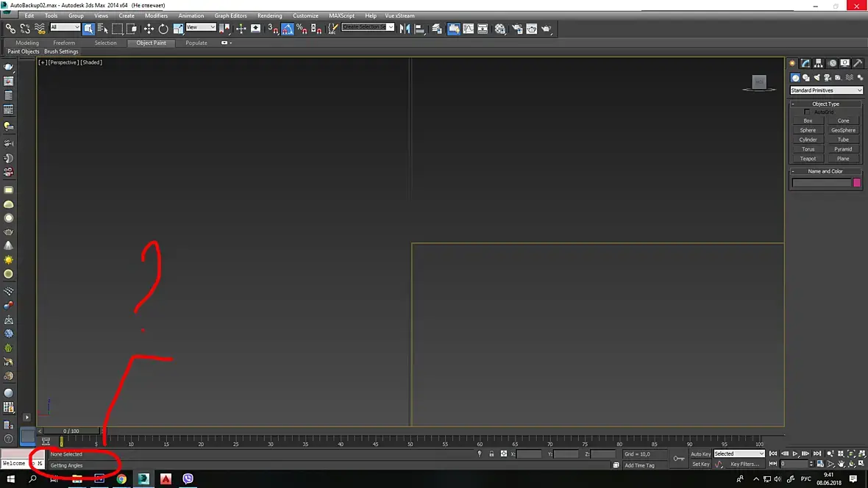Activate the Select Object tool

[x=88, y=28]
